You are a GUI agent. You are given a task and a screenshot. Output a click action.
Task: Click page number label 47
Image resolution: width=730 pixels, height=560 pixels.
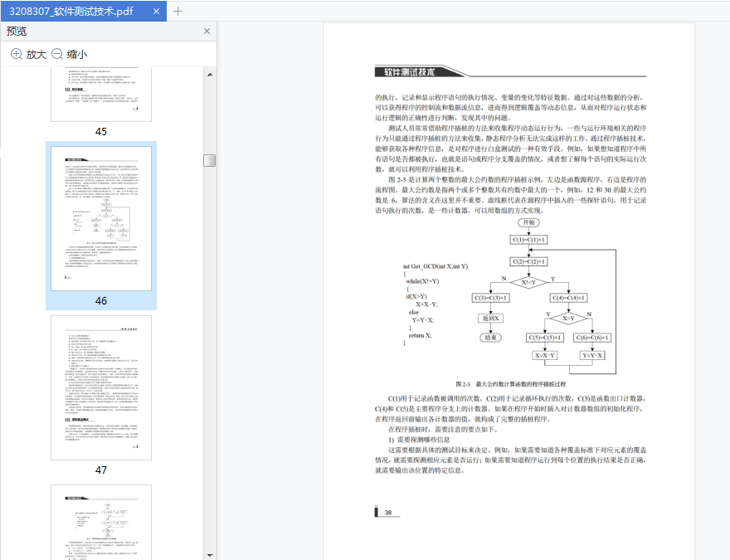click(101, 470)
